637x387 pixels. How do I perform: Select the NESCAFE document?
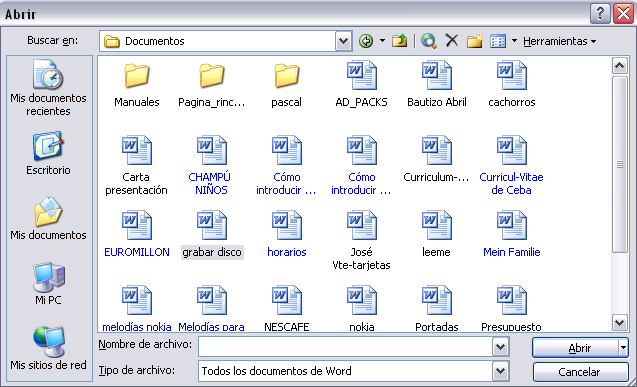(286, 309)
